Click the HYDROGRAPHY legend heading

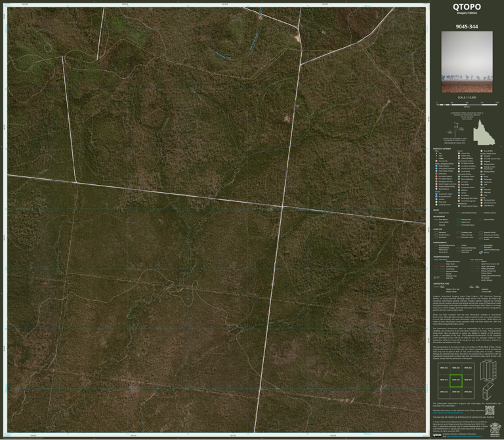(x=440, y=243)
